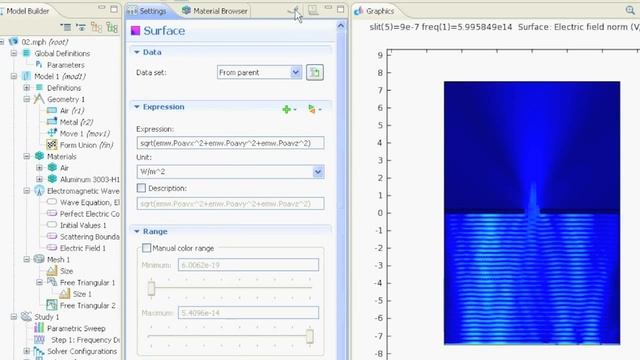Click the Wave Equation node icon
640x360 pixels.
(x=52, y=202)
